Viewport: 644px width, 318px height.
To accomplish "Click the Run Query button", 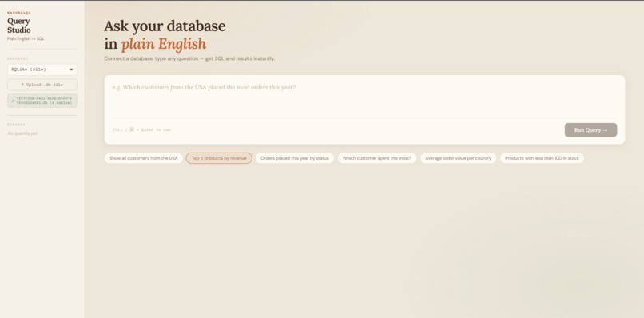I will pyautogui.click(x=590, y=129).
